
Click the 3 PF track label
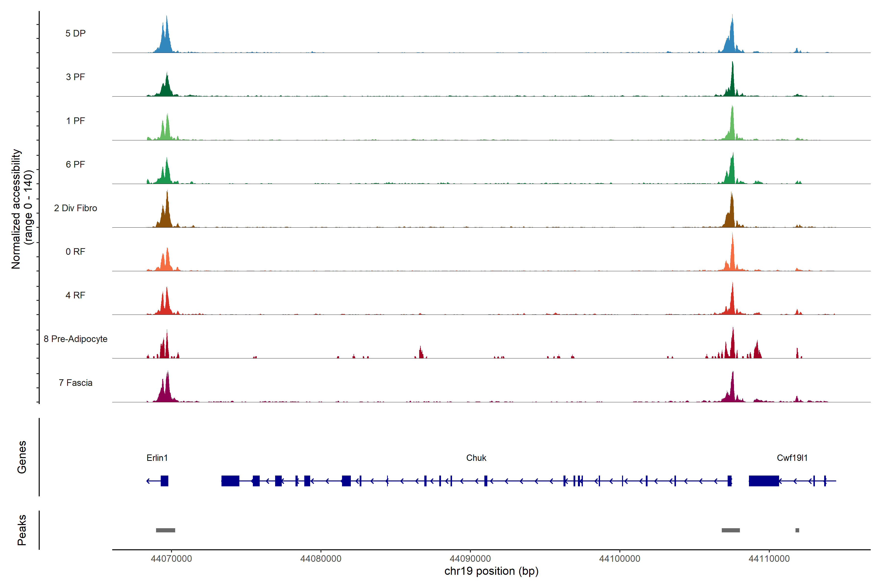click(x=75, y=77)
